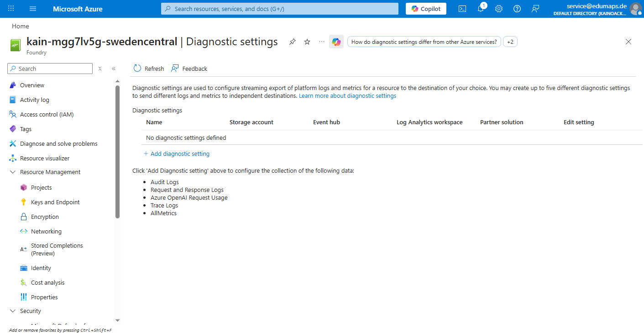Open the Help question mark icon
644x334 pixels.
(517, 9)
